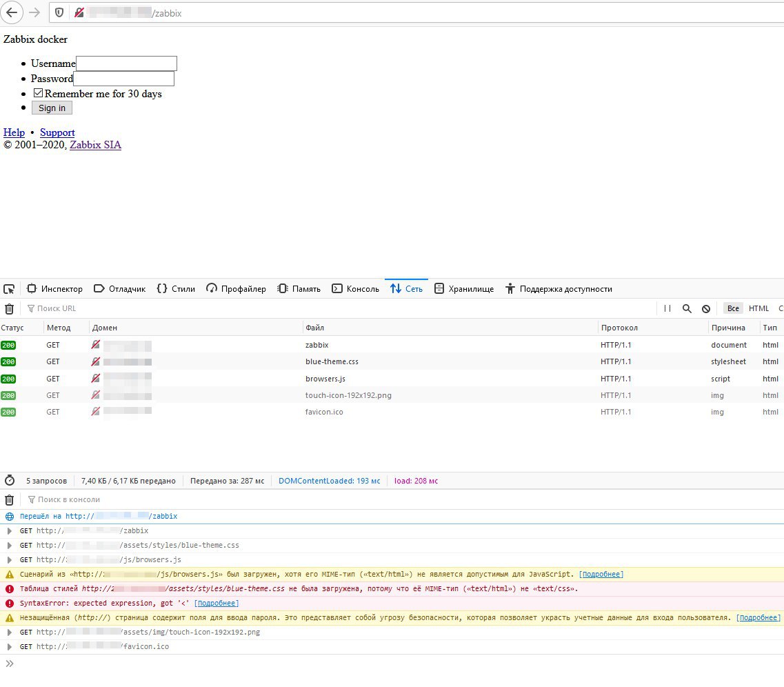Open network search magnifier icon
This screenshot has height=687, width=784.
point(687,308)
